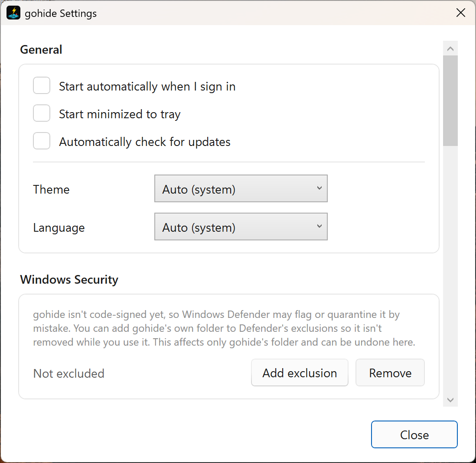Image resolution: width=476 pixels, height=463 pixels.
Task: Toggle Start minimized to tray checkbox
Action: [42, 113]
